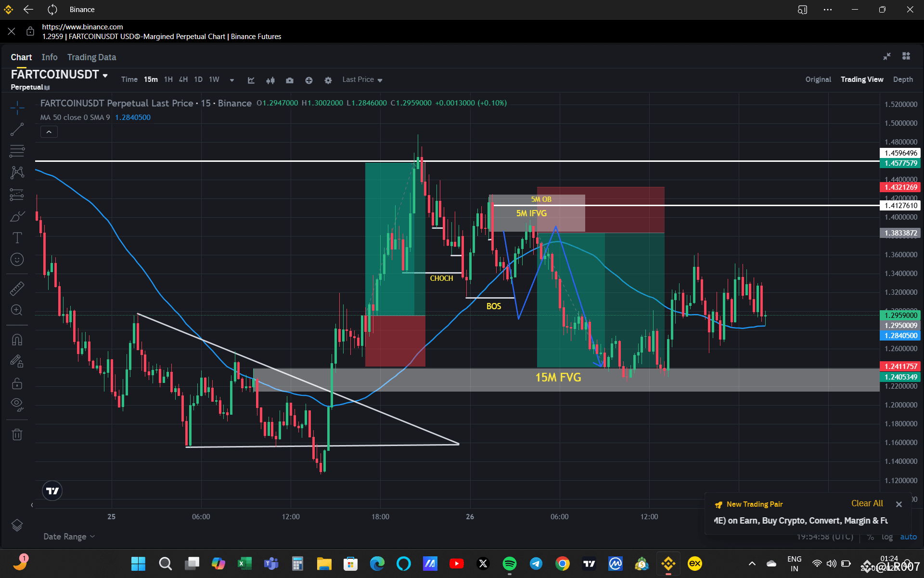This screenshot has height=578, width=924.
Task: Open the Chart tab
Action: [21, 57]
